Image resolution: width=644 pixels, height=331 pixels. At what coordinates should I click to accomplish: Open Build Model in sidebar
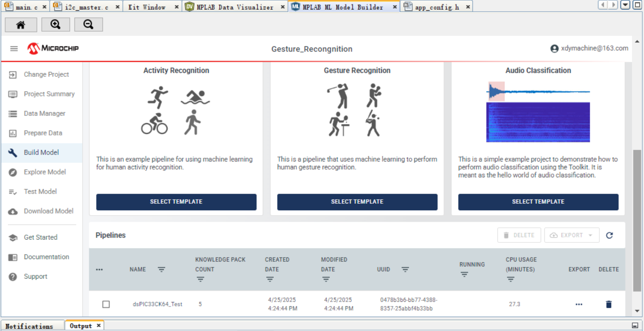click(42, 152)
